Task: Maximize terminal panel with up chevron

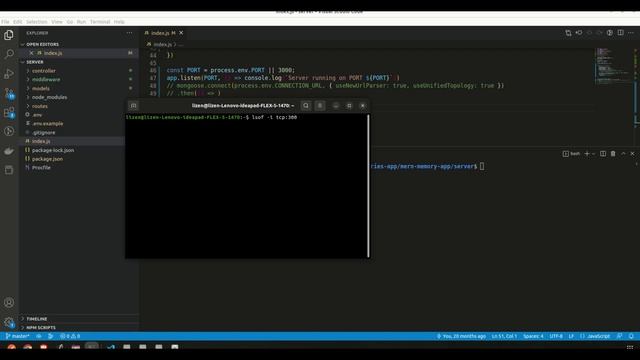Action: (x=623, y=154)
